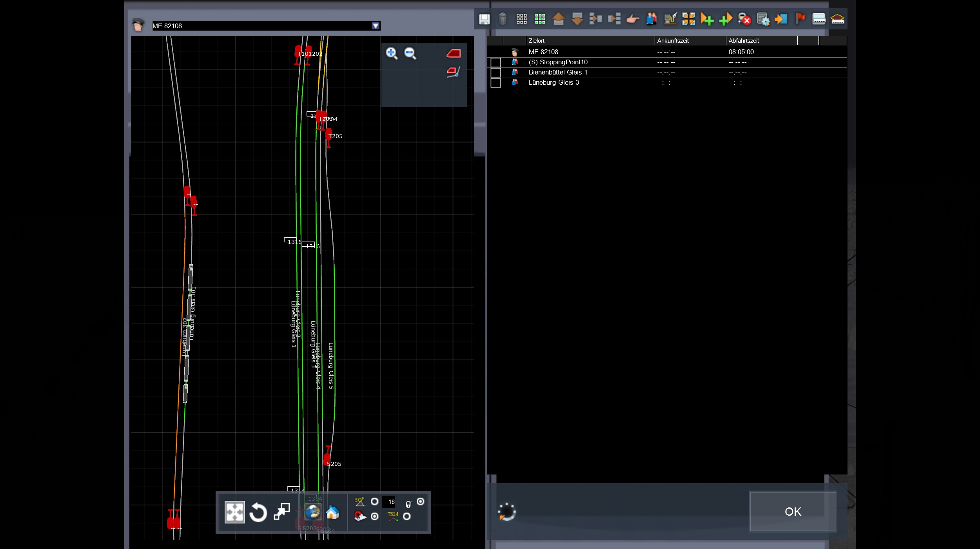Click the trash can delete icon
This screenshot has height=549, width=980.
(503, 19)
